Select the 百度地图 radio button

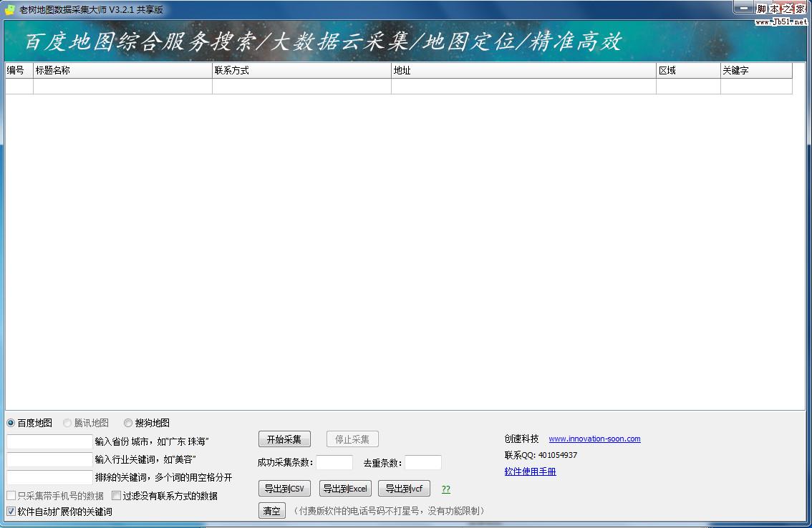tap(11, 423)
